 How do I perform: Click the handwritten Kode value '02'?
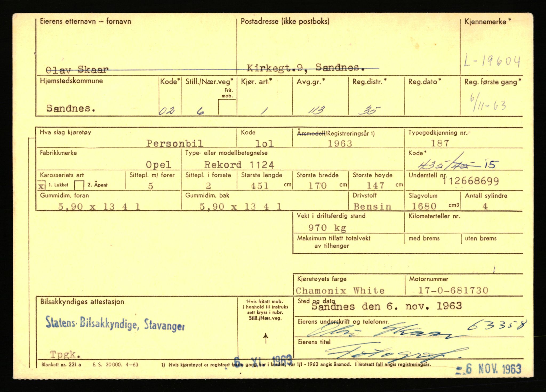[x=167, y=111]
